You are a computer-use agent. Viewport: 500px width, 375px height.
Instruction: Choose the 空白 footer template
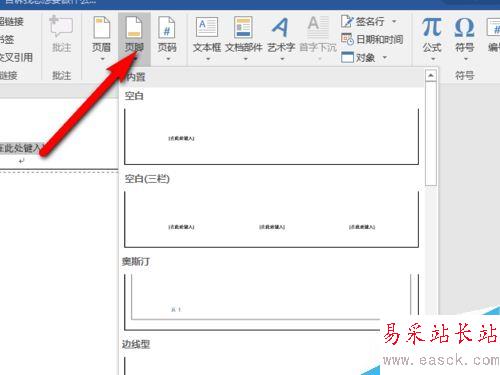[x=271, y=137]
